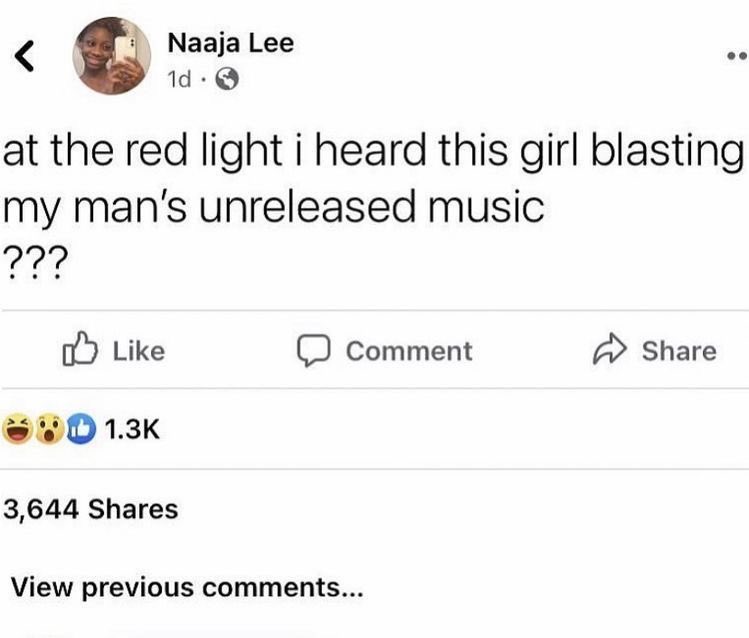Click the speech bubble Comment icon
The width and height of the screenshot is (749, 638).
(x=313, y=351)
